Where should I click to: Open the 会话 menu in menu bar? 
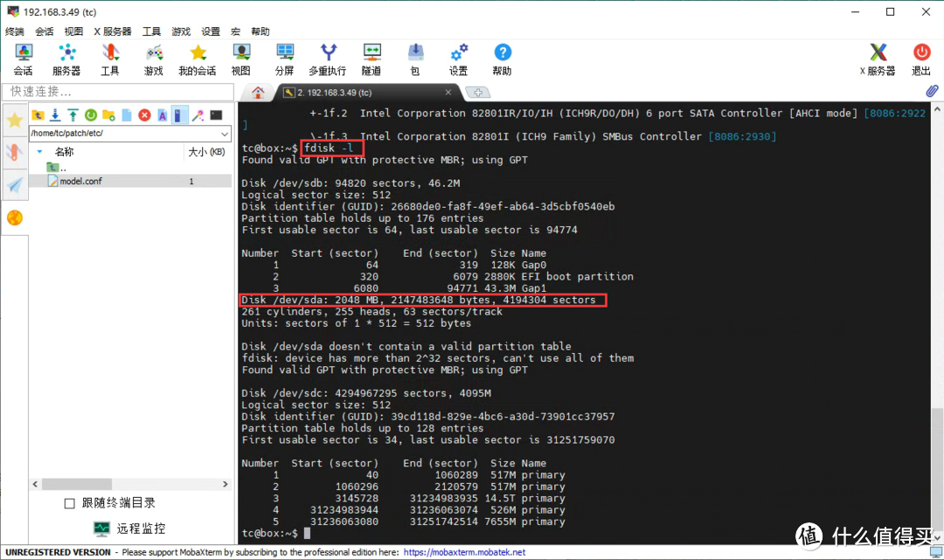coord(44,31)
